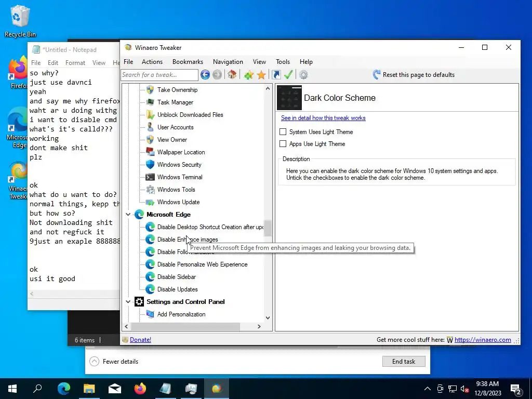Select Take Ownership tweak
This screenshot has height=399, width=532.
point(177,90)
